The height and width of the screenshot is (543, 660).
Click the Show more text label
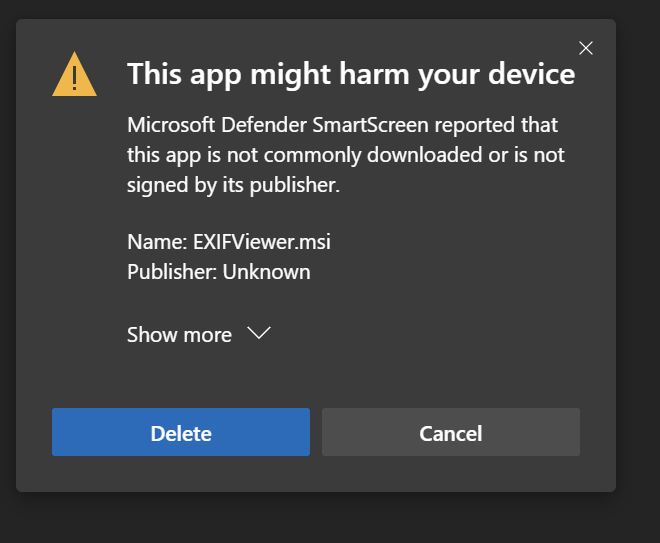point(179,335)
